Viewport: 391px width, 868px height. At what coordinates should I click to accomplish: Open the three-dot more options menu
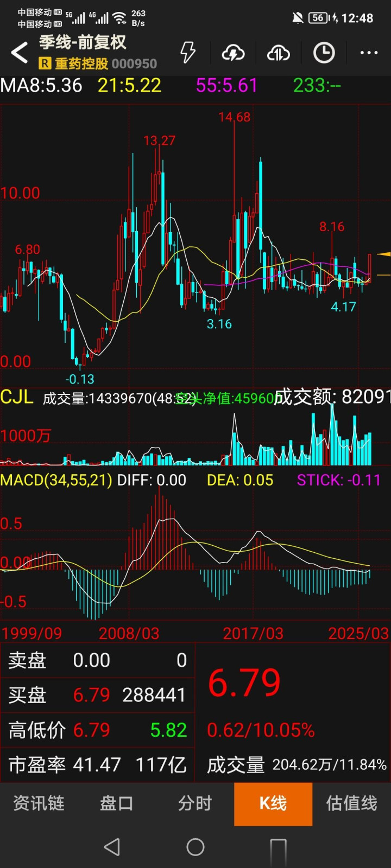[x=369, y=53]
